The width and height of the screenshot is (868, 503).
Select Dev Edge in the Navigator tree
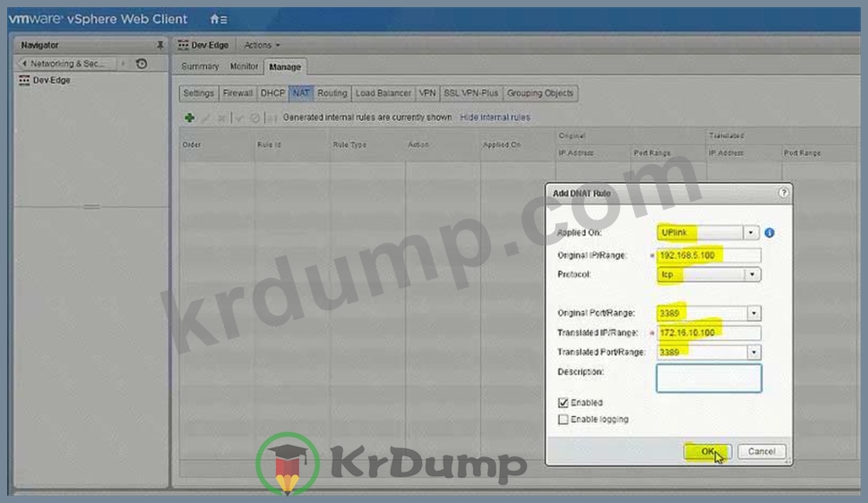point(51,81)
